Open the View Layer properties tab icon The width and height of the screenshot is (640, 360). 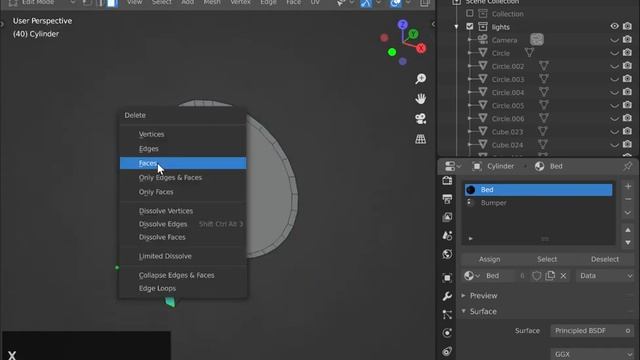point(447,217)
